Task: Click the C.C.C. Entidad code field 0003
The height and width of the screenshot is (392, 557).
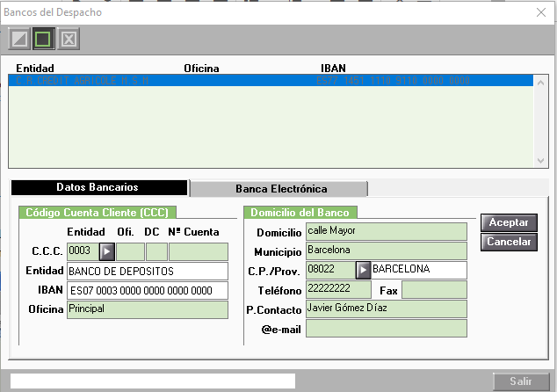Action: coord(83,251)
